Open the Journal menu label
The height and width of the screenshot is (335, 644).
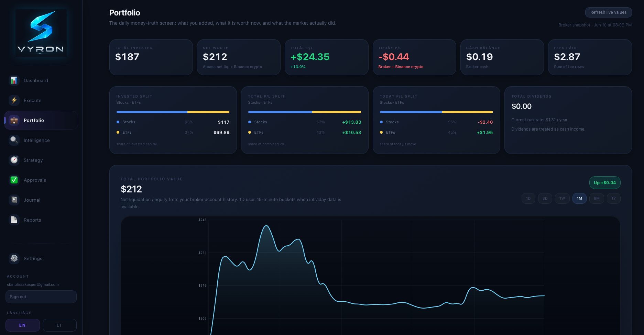[x=32, y=200]
